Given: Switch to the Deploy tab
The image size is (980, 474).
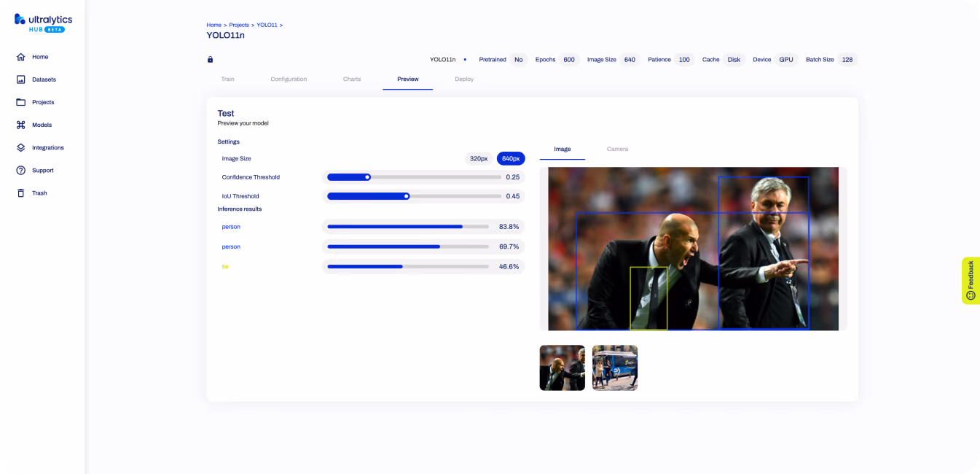Looking at the screenshot, I should pyautogui.click(x=464, y=79).
